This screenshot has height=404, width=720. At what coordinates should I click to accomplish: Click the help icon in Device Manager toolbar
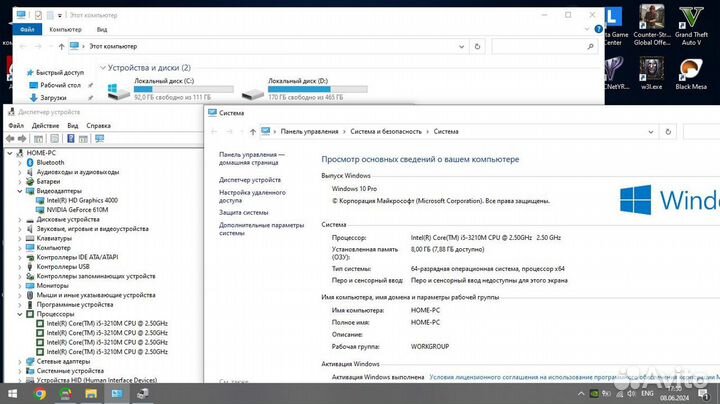pyautogui.click(x=71, y=139)
